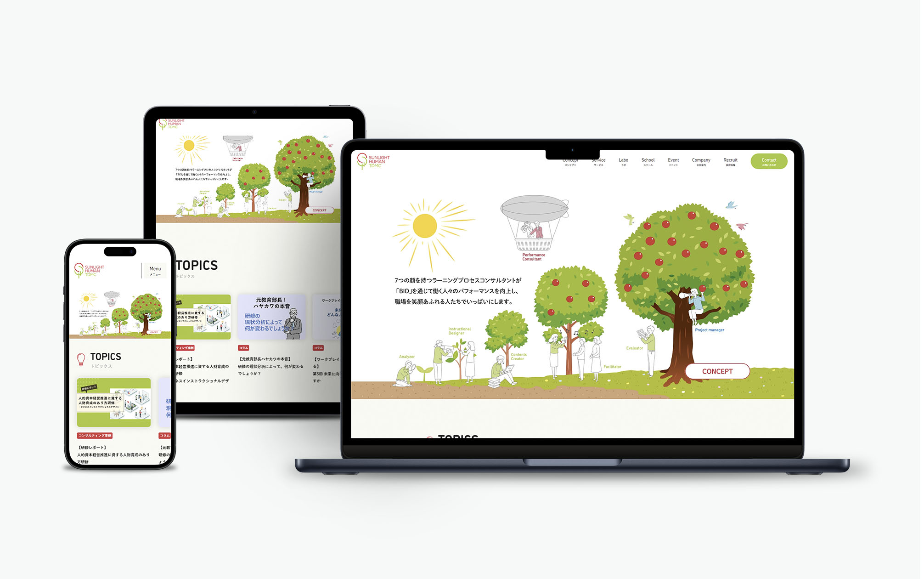Click the Concept navigation menu item
The width and height of the screenshot is (924, 579).
569,163
